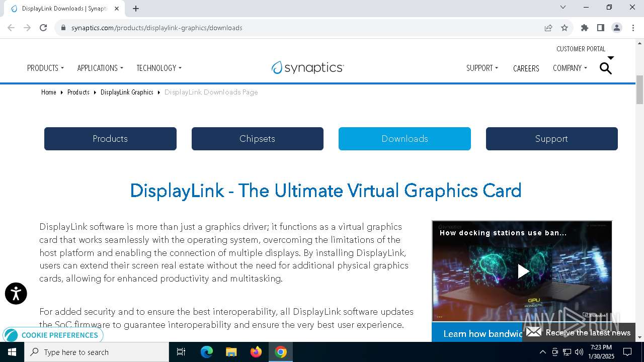Expand the Products dropdown menu
This screenshot has height=362, width=644.
45,68
